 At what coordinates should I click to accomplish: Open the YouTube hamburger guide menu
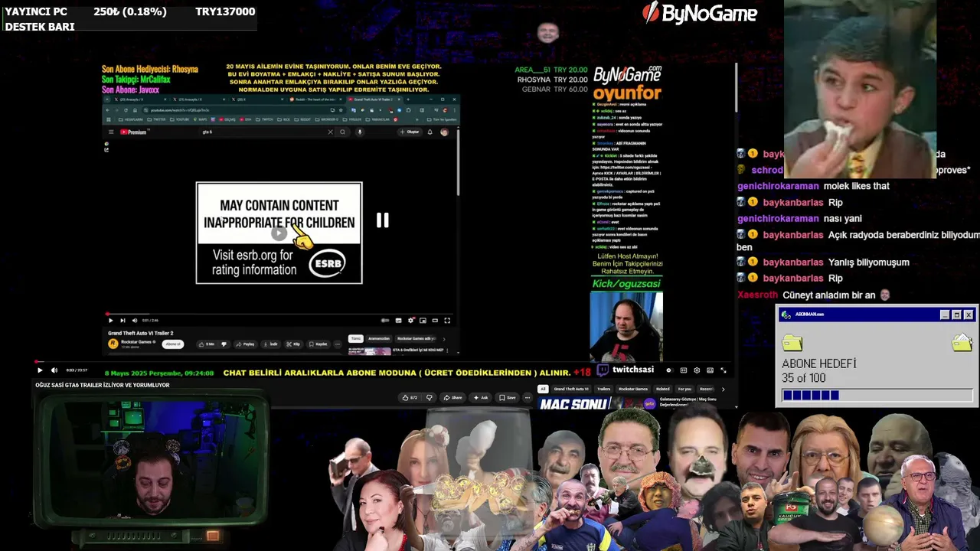pos(111,132)
